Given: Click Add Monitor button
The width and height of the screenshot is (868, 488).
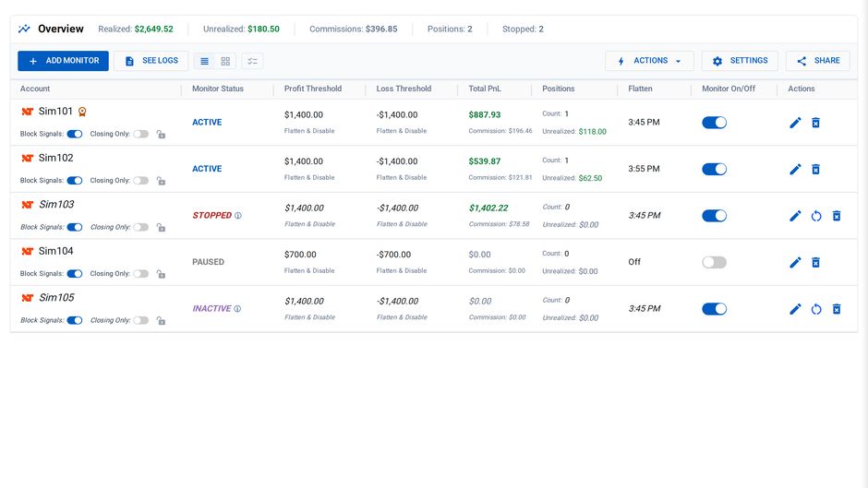Looking at the screenshot, I should [x=63, y=61].
